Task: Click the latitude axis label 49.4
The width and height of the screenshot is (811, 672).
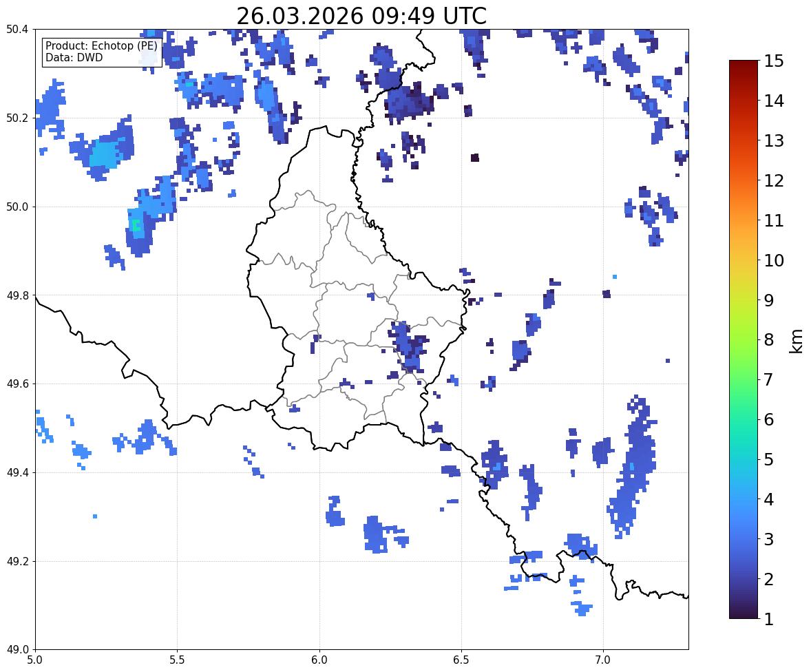Action: pos(17,473)
